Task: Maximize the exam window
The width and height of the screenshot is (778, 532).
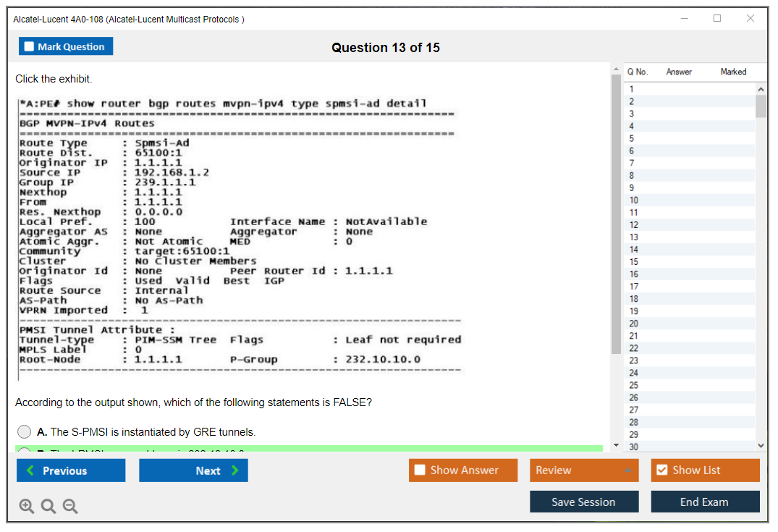Action: click(717, 19)
